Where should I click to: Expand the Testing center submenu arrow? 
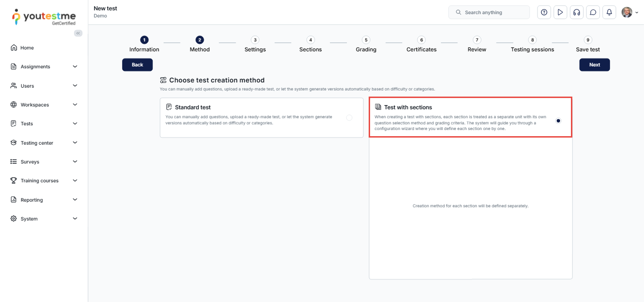pos(75,143)
